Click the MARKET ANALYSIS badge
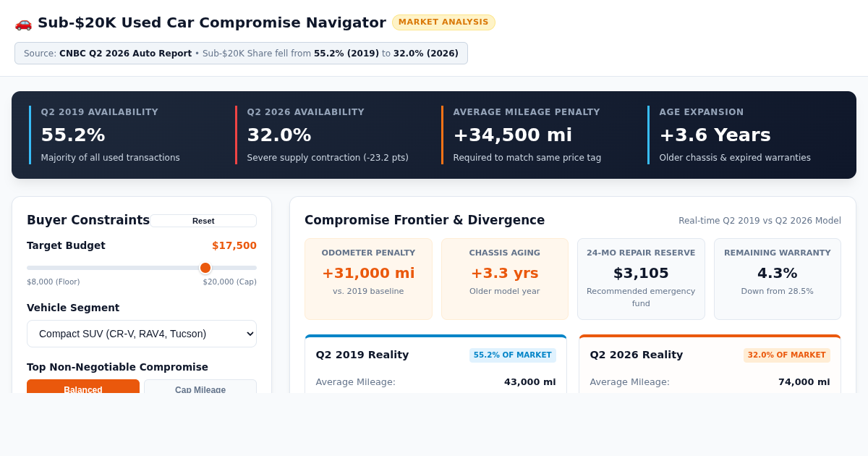The height and width of the screenshot is (456, 868). tap(443, 22)
